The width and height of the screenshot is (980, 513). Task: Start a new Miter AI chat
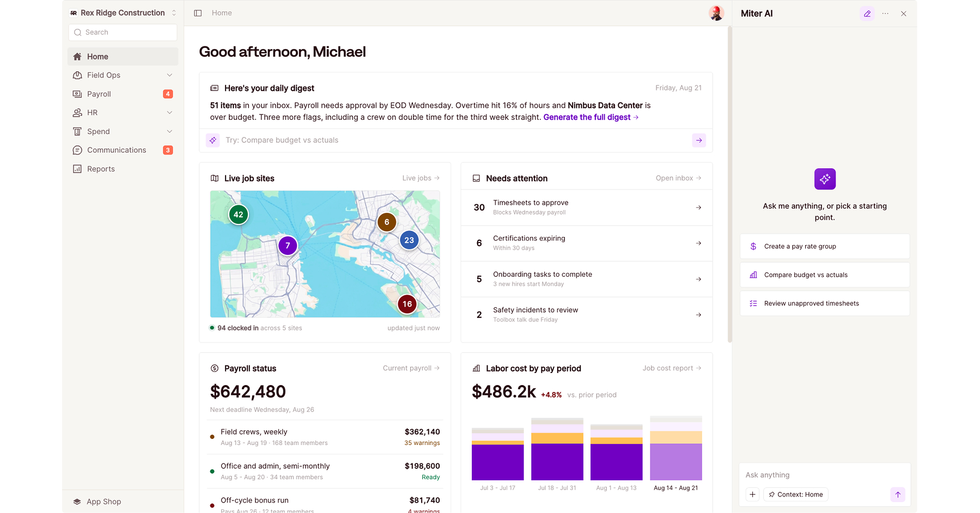867,14
